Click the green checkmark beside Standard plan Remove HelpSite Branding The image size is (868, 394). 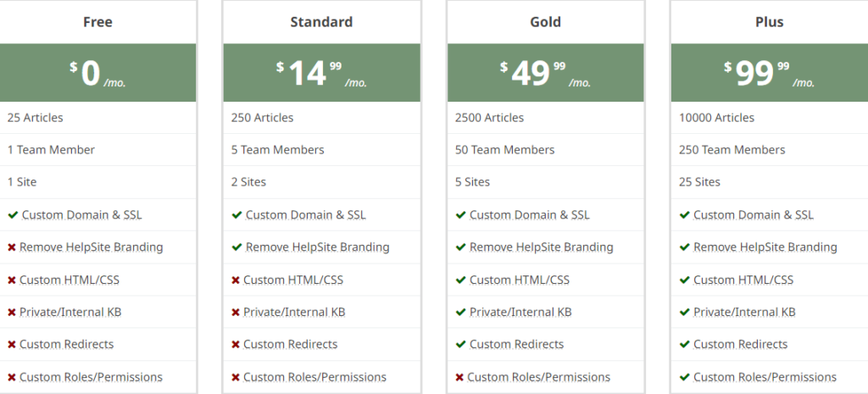(x=236, y=247)
